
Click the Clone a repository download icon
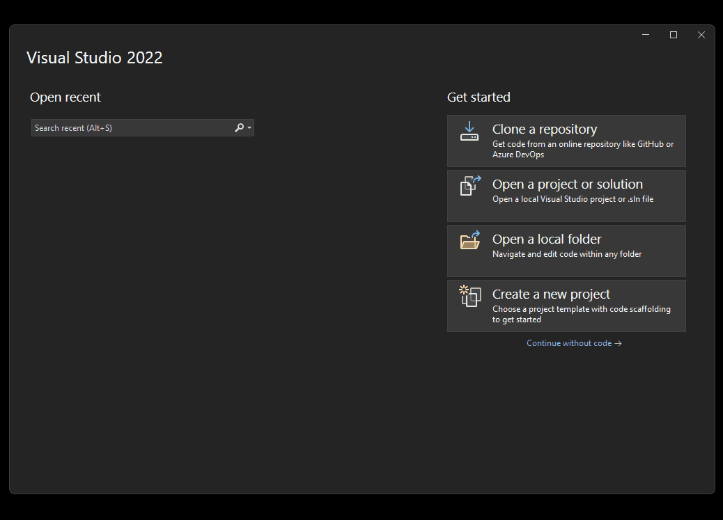click(469, 131)
